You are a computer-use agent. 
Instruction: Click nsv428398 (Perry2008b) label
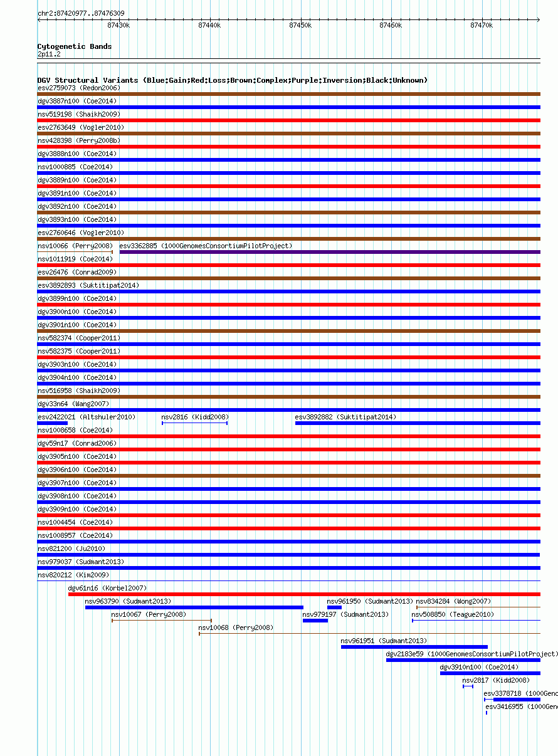pyautogui.click(x=79, y=140)
